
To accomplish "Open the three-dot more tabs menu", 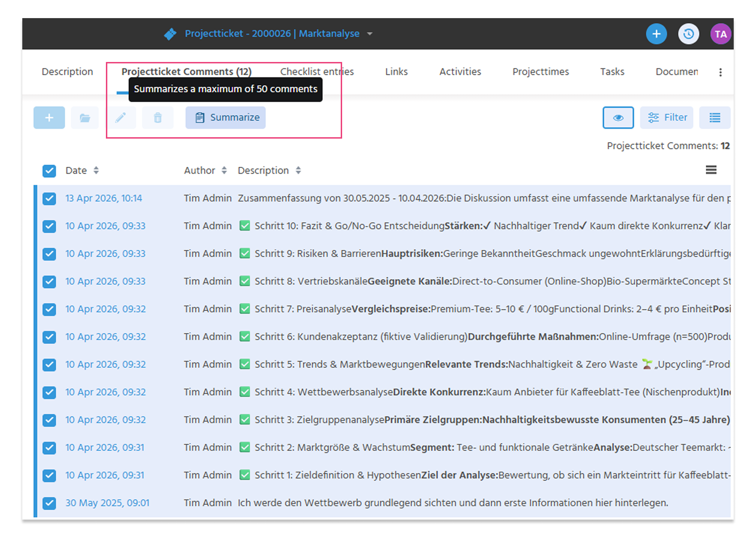I will (720, 72).
